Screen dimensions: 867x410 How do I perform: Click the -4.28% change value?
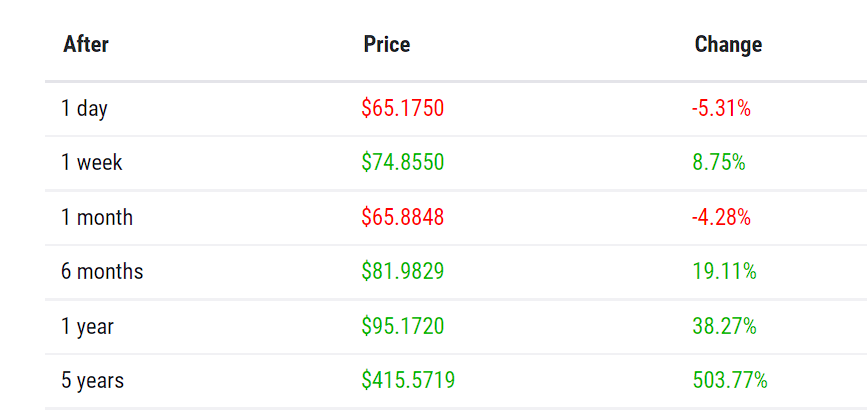721,218
